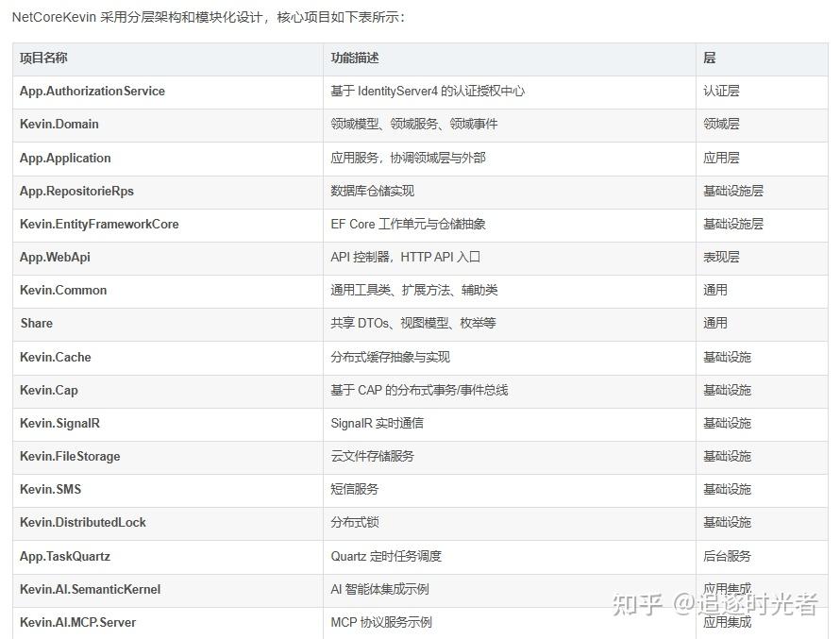Click 基础设施 in the Kevin.SMS row
840x639 pixels.
727,489
